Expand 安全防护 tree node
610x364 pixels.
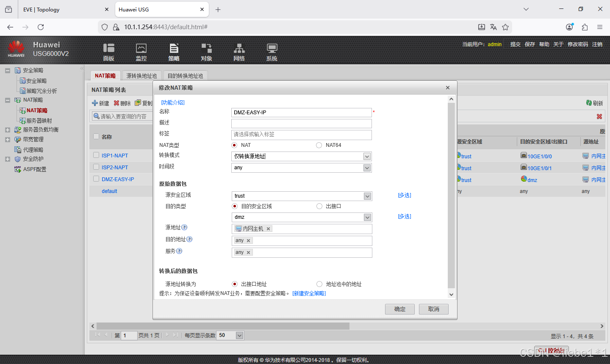(8, 159)
